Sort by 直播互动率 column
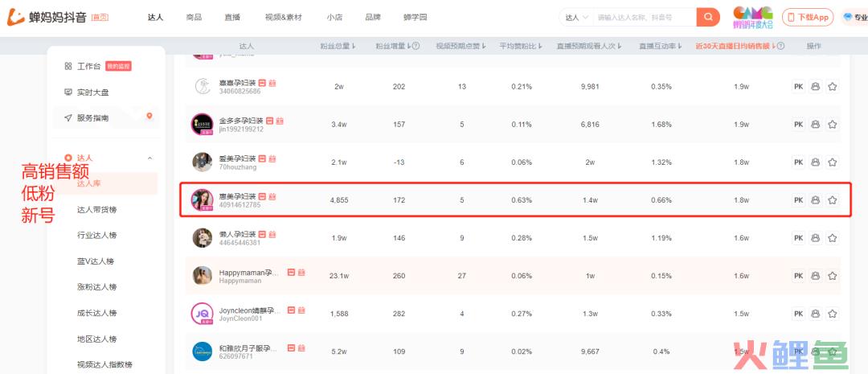The height and width of the screenshot is (374, 868). 660,46
